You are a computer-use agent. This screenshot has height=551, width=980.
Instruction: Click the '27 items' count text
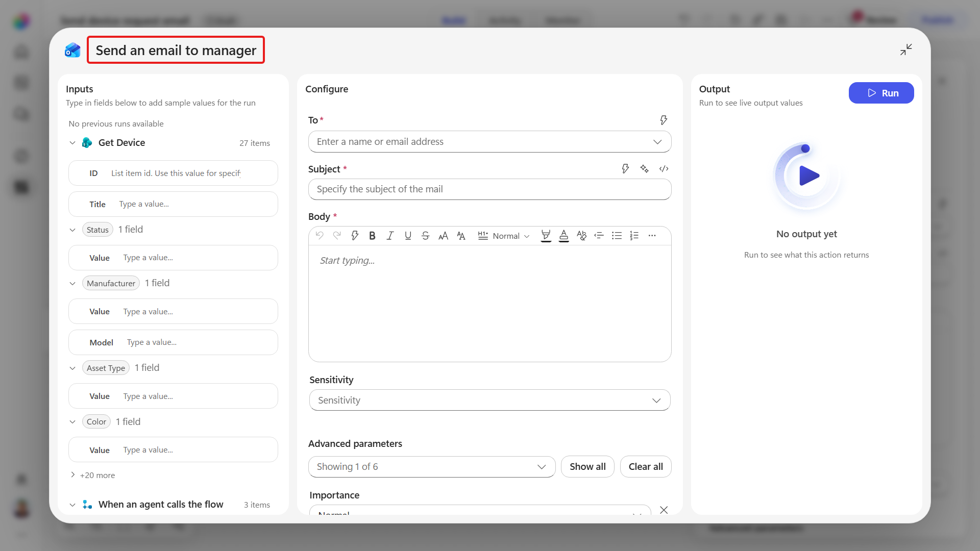pos(255,143)
